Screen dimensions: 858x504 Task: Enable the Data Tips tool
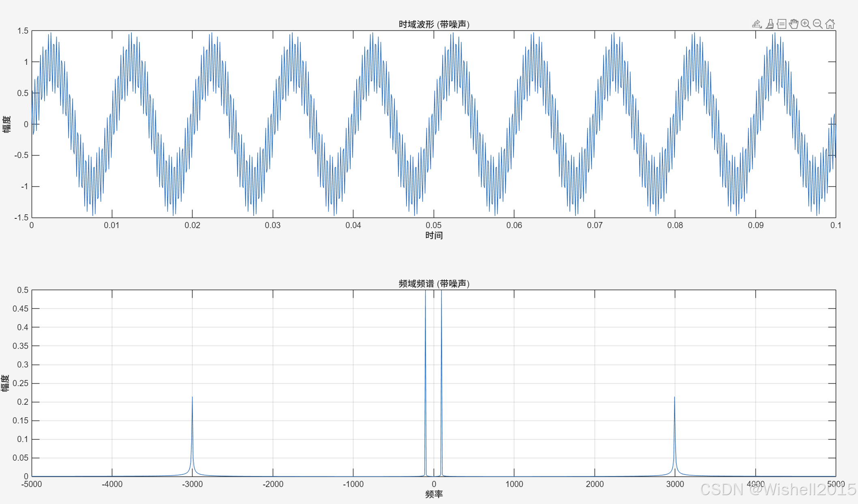(x=781, y=24)
